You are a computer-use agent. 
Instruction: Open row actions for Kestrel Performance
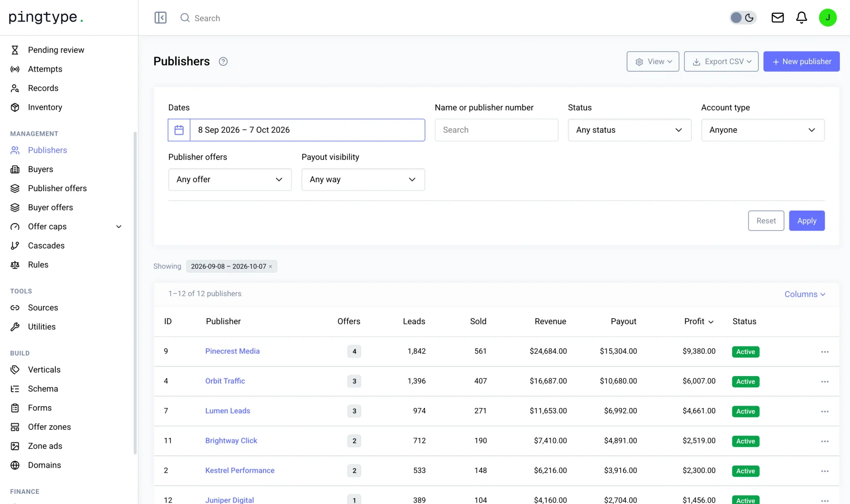(x=824, y=471)
